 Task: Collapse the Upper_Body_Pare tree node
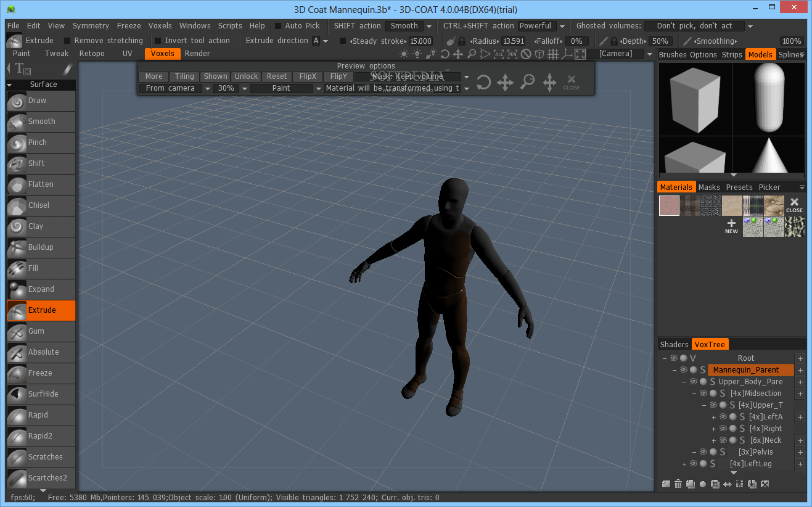tap(684, 382)
